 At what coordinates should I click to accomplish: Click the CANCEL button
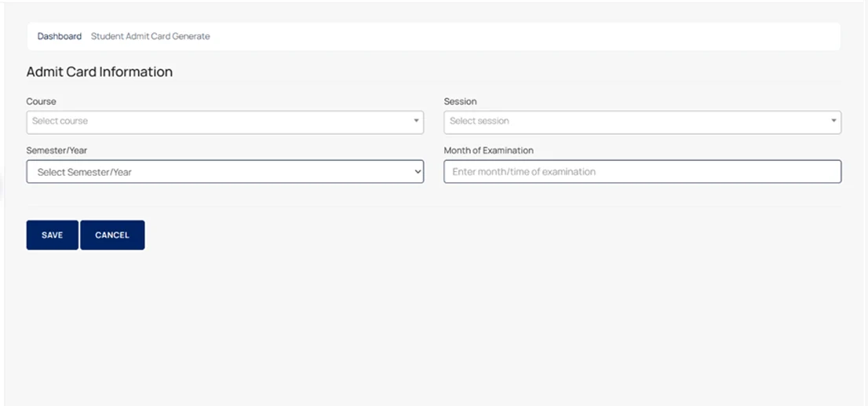(112, 235)
